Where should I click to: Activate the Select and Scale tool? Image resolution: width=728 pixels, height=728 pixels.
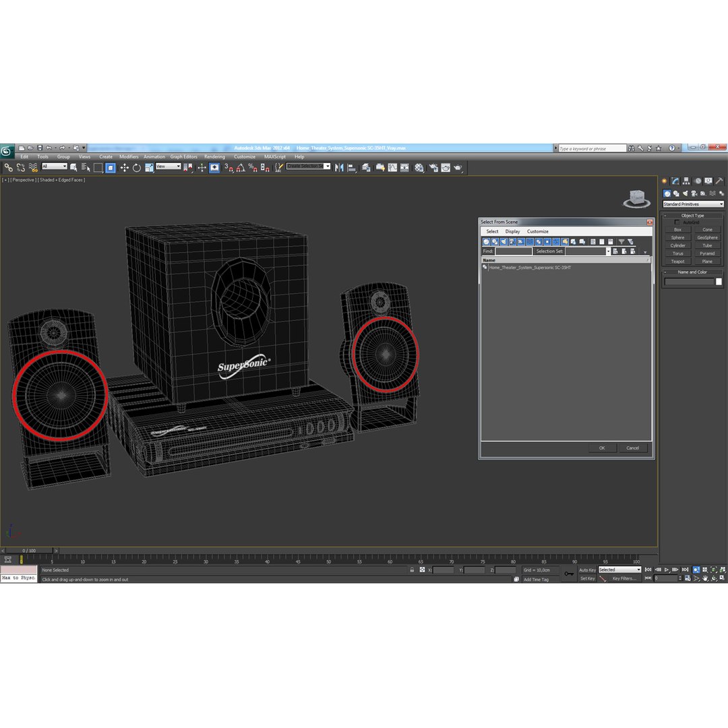149,168
